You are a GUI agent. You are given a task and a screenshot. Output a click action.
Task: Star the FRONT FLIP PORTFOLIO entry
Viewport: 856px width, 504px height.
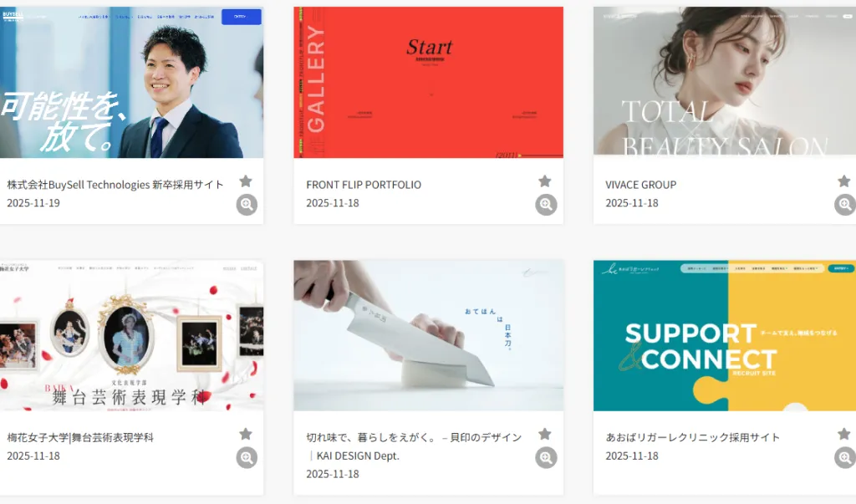click(x=545, y=181)
